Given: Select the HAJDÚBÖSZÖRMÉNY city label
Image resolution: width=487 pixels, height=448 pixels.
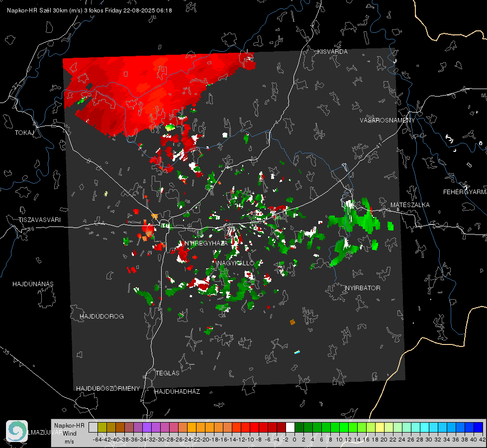Looking at the screenshot, I should (x=108, y=388).
